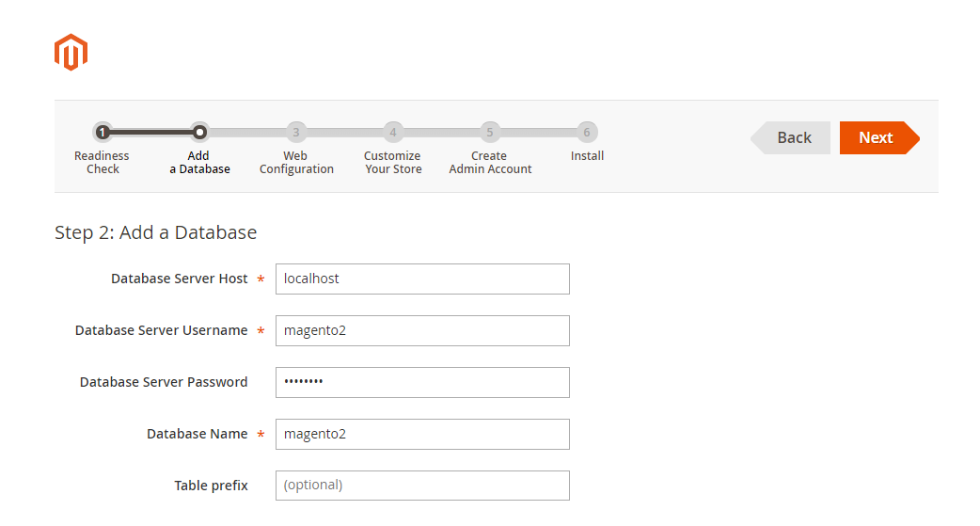980x526 pixels.
Task: Click the Magento logo icon
Action: click(x=71, y=53)
